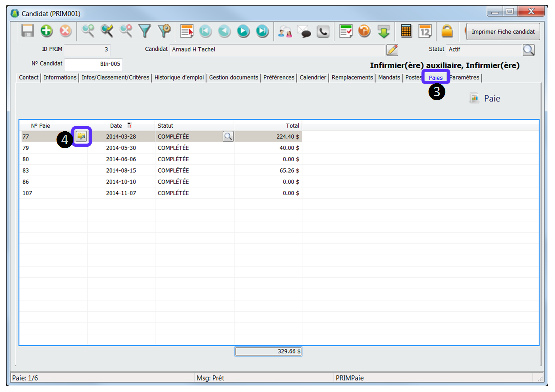Open the calendar icon in toolbar

(x=425, y=31)
